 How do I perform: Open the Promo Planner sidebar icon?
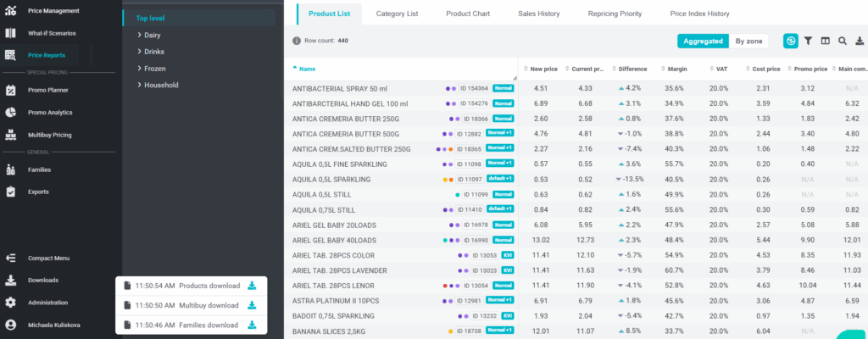(x=10, y=91)
